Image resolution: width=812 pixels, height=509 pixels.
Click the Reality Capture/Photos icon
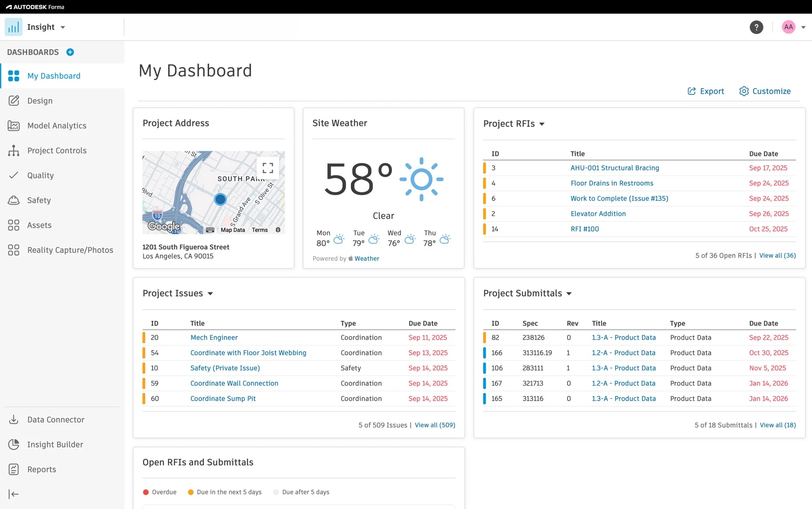coord(14,250)
